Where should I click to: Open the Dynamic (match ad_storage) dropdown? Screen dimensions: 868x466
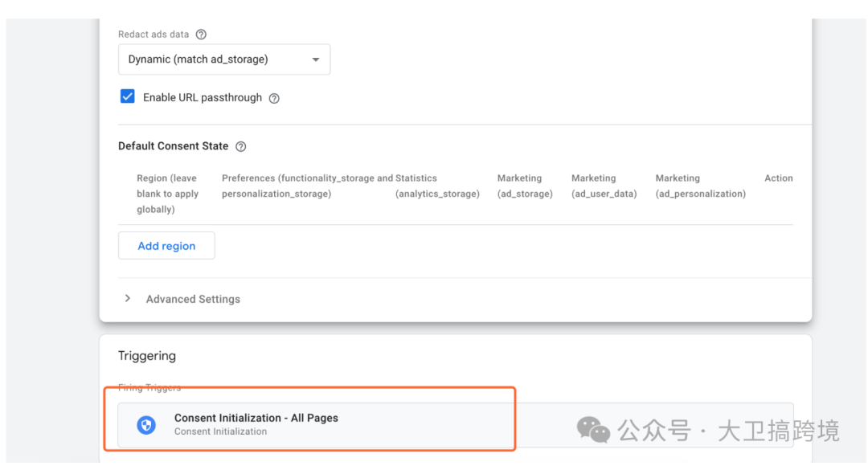pyautogui.click(x=223, y=59)
